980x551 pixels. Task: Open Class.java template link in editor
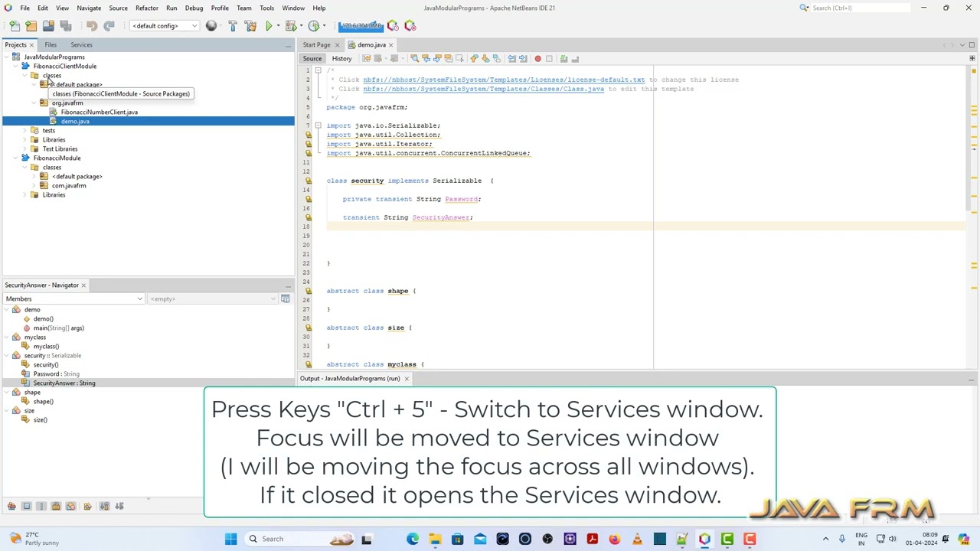tap(483, 89)
